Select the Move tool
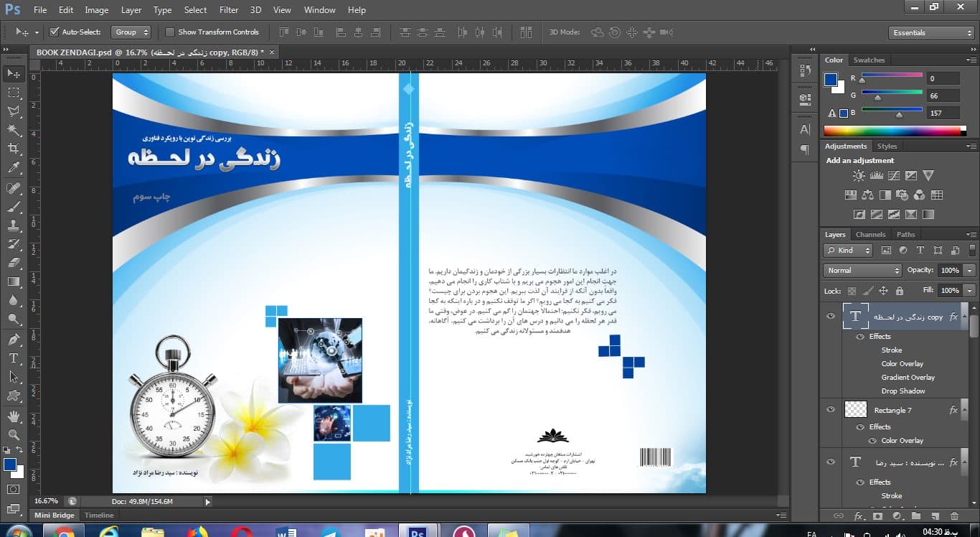This screenshot has height=537, width=980. (x=14, y=73)
